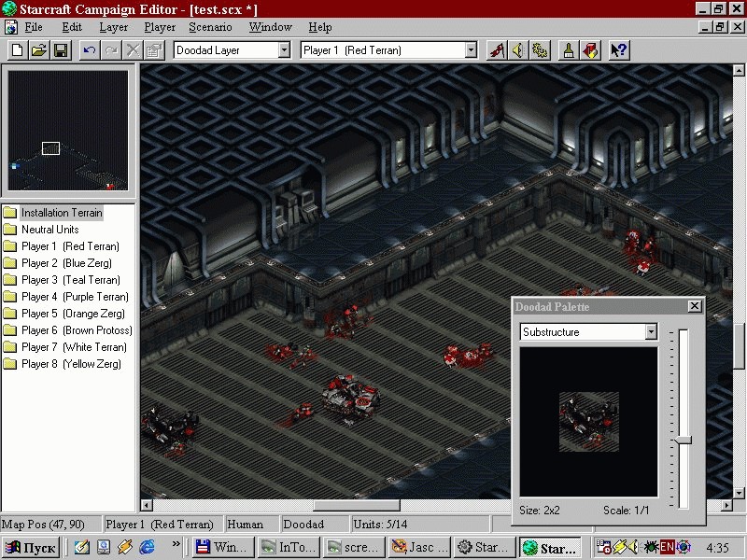The width and height of the screenshot is (747, 560).
Task: Open the Scenario menu
Action: pyautogui.click(x=210, y=27)
